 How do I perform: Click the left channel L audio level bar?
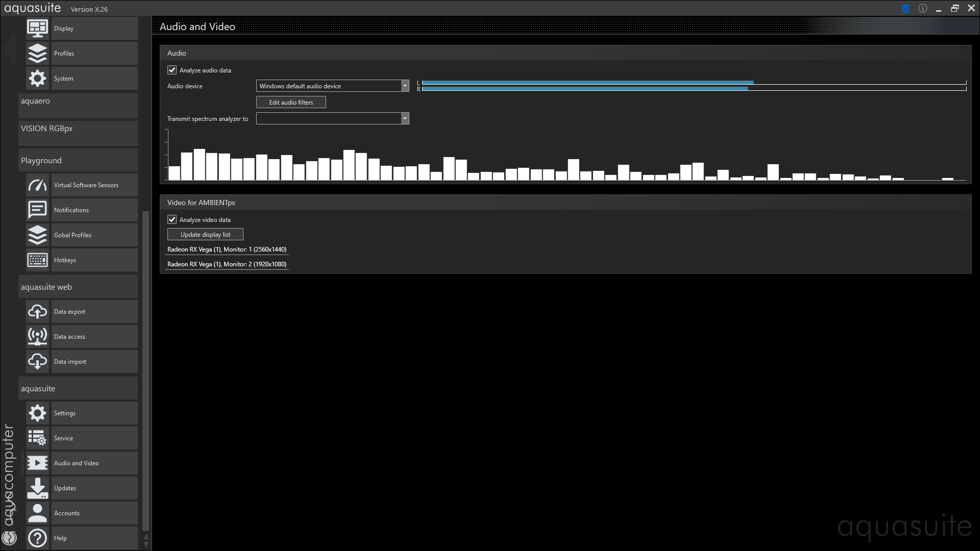[694, 82]
